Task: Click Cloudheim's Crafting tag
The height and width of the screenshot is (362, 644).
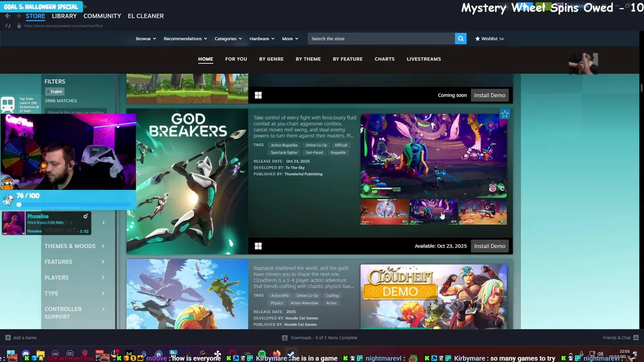Action: [x=332, y=296]
